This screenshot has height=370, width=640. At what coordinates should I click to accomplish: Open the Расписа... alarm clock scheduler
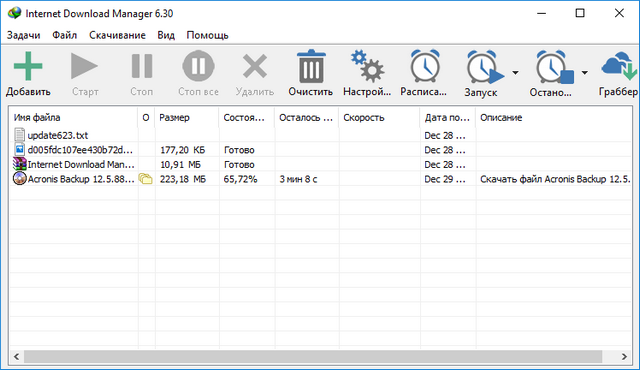tap(425, 66)
